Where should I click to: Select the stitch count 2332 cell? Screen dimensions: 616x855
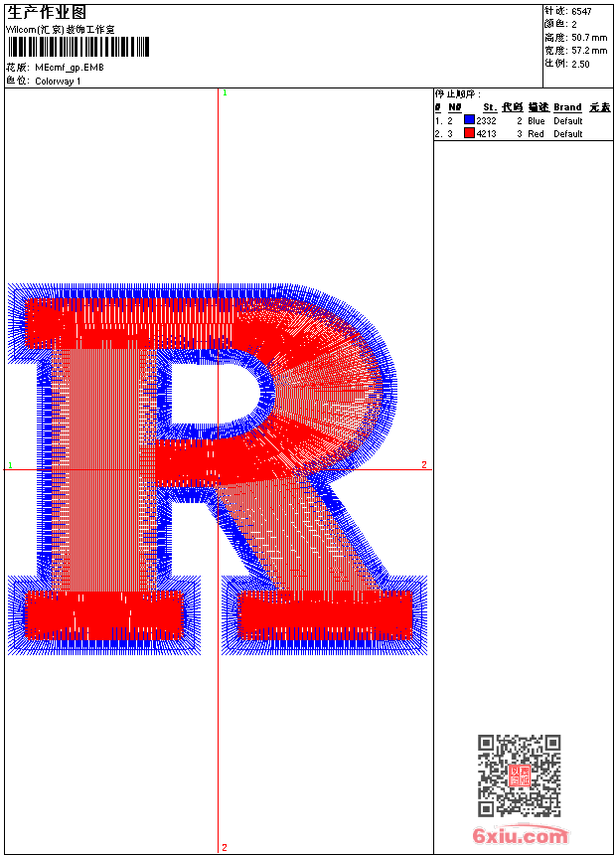(486, 121)
